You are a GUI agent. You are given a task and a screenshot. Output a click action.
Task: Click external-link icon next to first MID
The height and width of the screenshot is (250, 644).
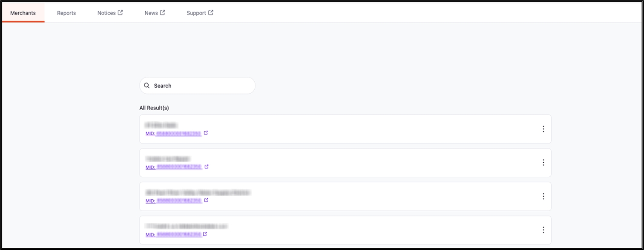pyautogui.click(x=206, y=133)
